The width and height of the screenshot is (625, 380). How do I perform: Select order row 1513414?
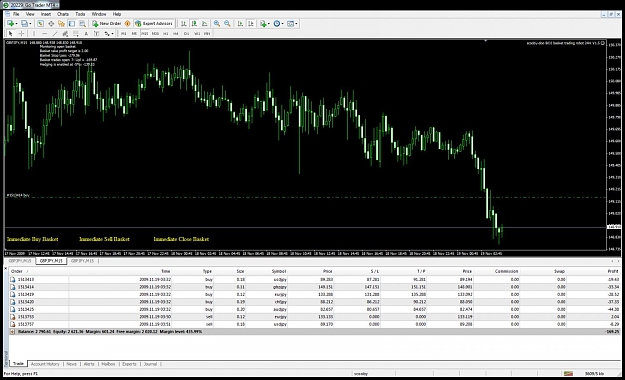click(314, 287)
